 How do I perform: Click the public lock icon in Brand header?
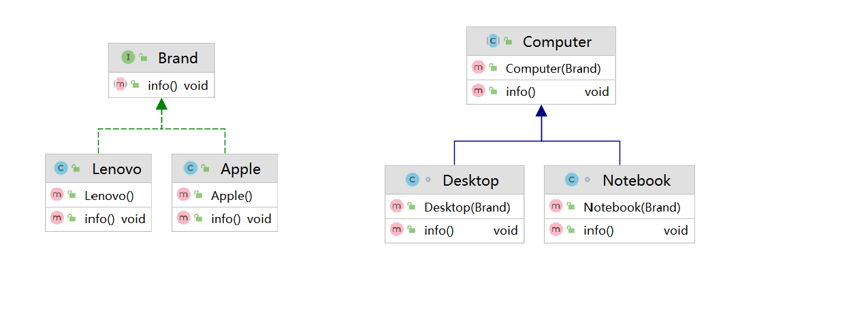[x=143, y=58]
